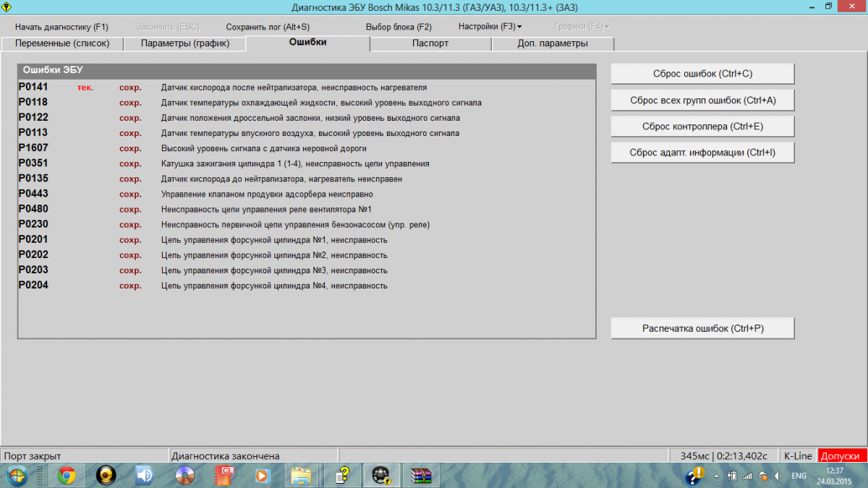
Task: Open Google Chrome from the taskbar
Action: click(x=67, y=475)
